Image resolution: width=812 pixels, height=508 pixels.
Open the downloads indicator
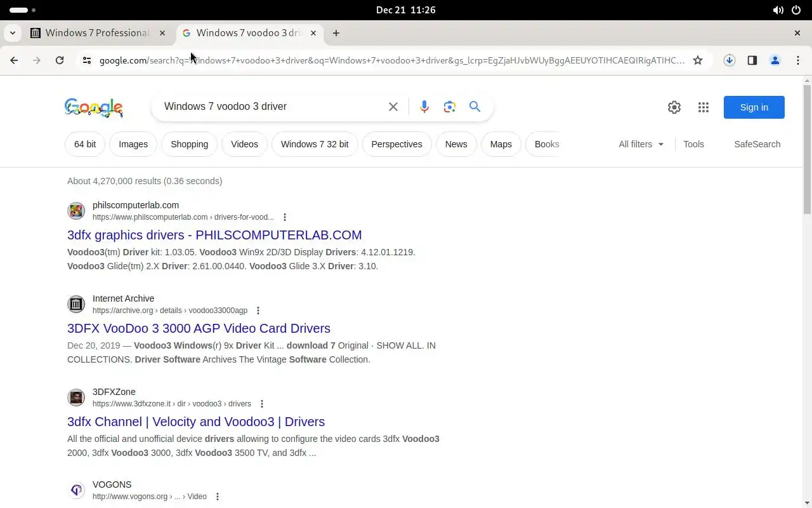pyautogui.click(x=730, y=60)
